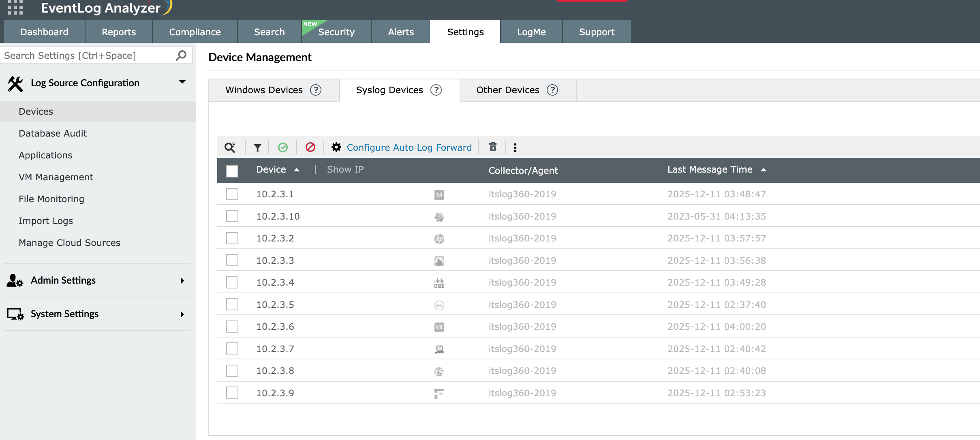Click help icon next to Other Devices

click(552, 90)
